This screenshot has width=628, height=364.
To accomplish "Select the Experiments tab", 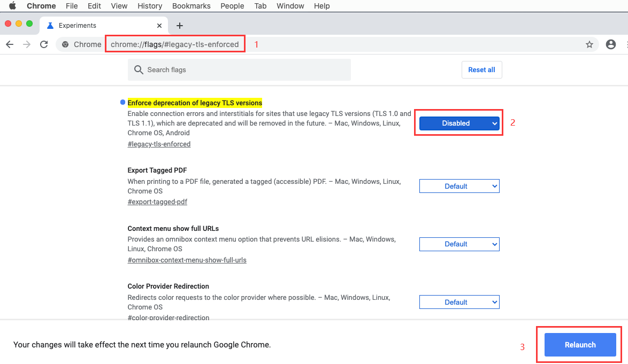I will [96, 26].
